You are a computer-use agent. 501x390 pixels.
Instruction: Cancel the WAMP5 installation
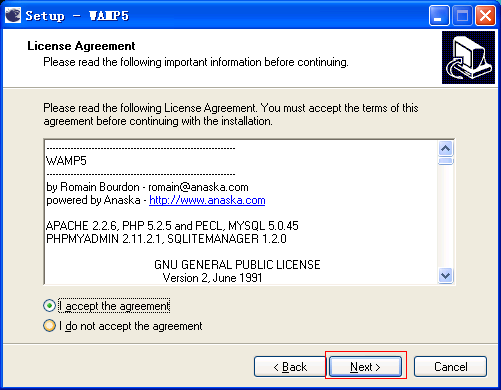pyautogui.click(x=450, y=367)
